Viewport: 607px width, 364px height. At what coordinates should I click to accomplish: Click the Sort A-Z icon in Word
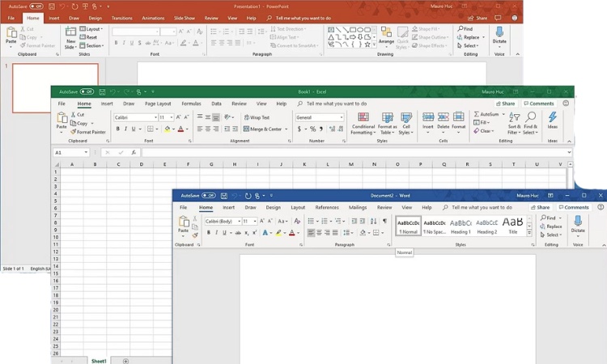point(373,221)
